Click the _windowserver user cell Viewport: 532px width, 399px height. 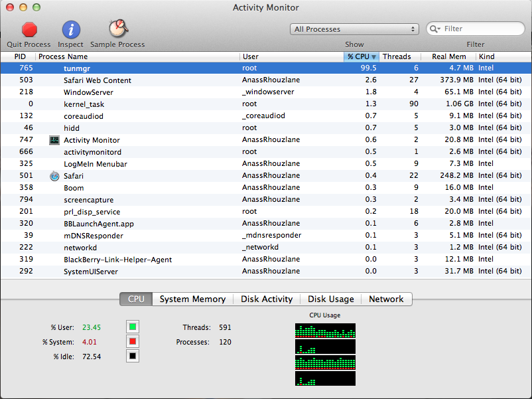[268, 92]
